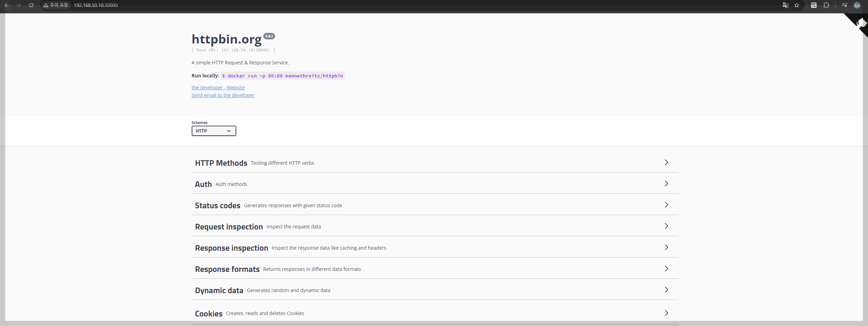The width and height of the screenshot is (868, 326).
Task: Open 'the developer - Website' link
Action: click(218, 88)
